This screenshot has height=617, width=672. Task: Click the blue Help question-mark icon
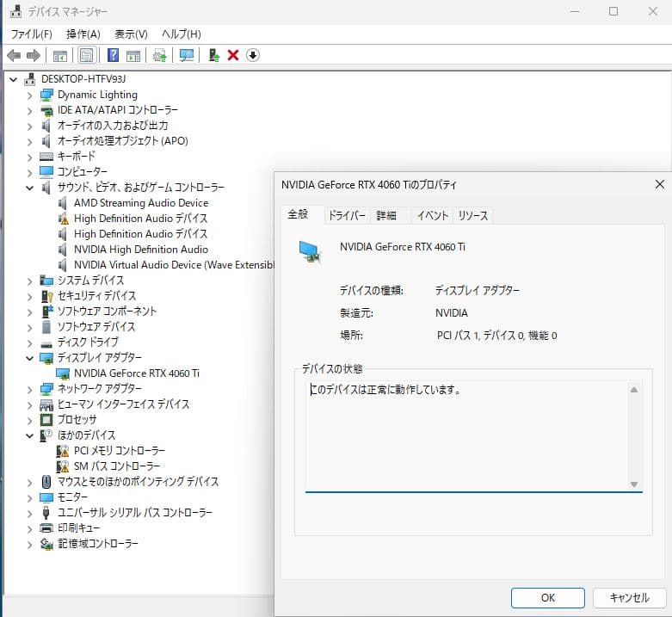113,55
